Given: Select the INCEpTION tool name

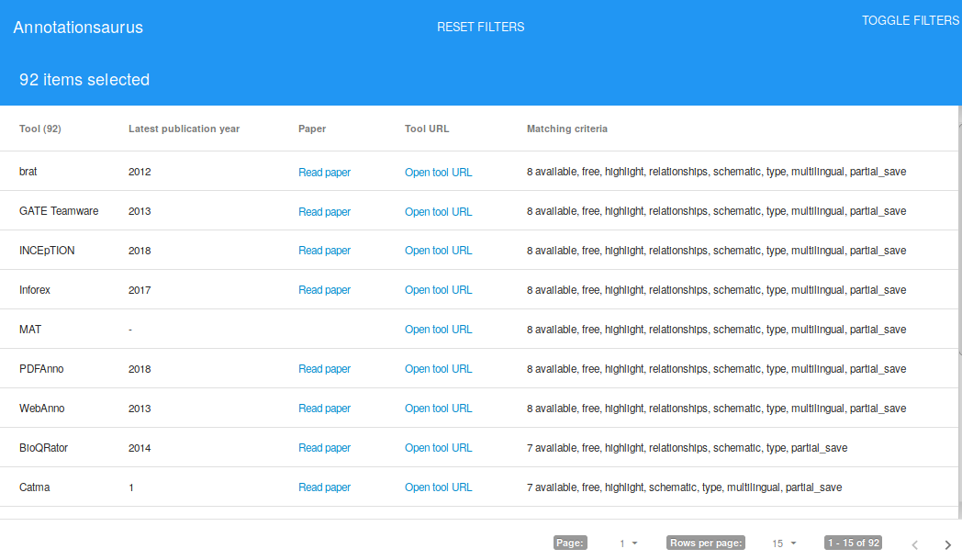Looking at the screenshot, I should [47, 251].
